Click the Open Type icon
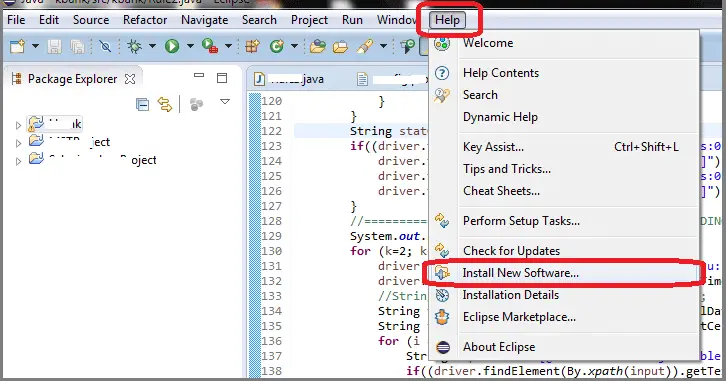The height and width of the screenshot is (381, 726). 318,46
